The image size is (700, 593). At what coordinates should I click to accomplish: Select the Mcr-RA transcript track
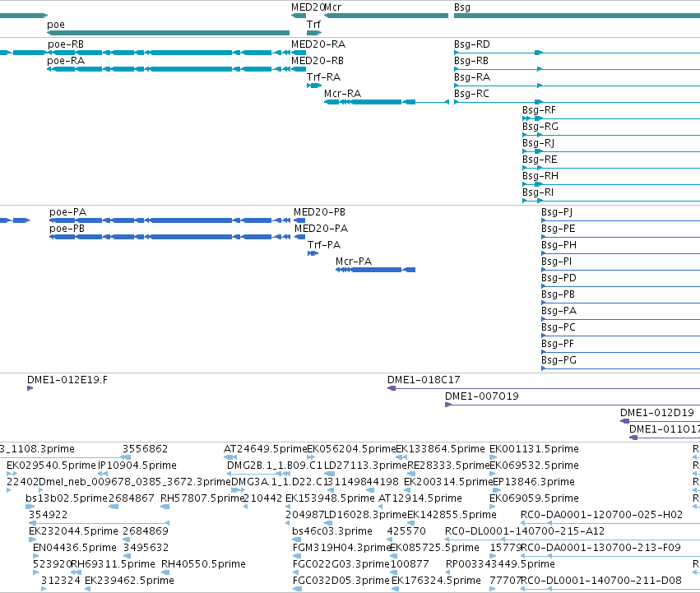[386, 102]
